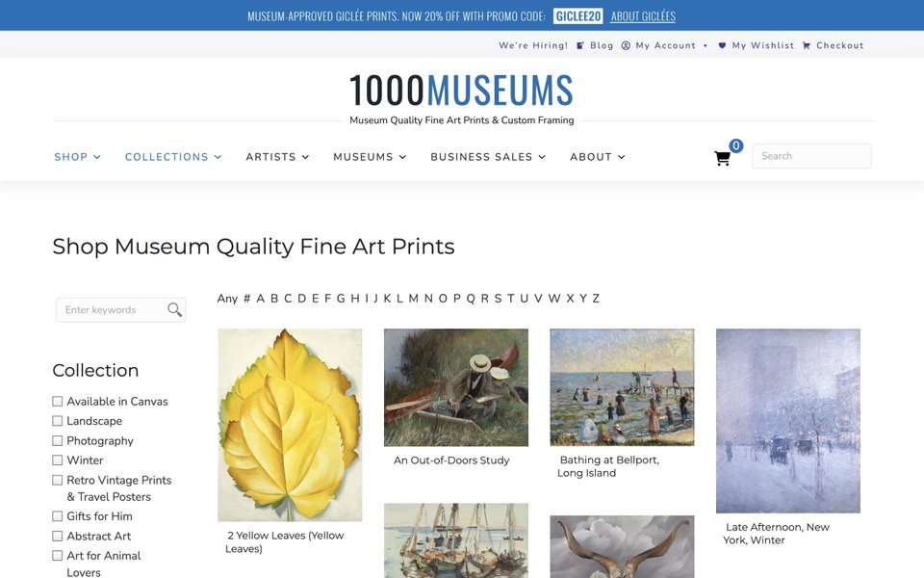Expand the Business Sales menu
This screenshot has width=924, height=578.
coord(488,157)
